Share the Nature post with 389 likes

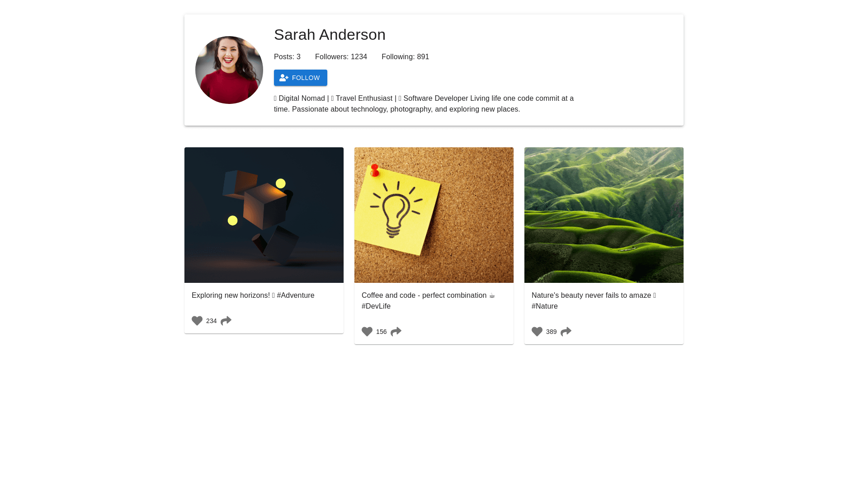click(566, 332)
